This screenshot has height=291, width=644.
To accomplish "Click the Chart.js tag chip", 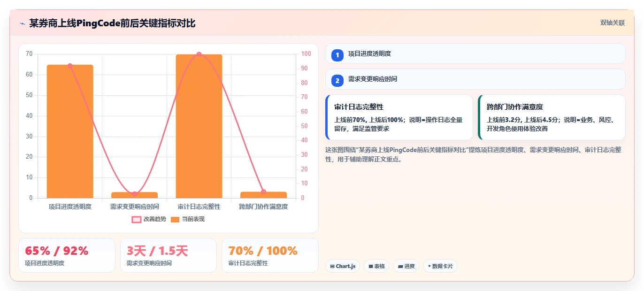I will (343, 266).
